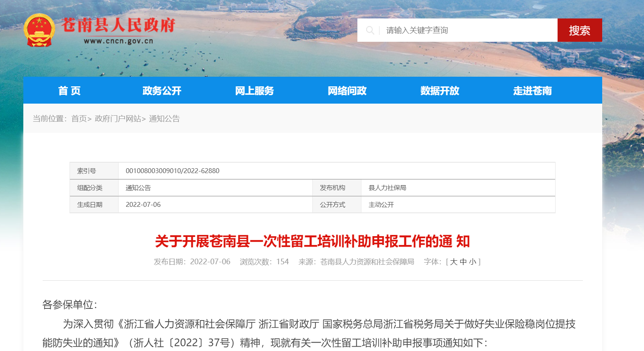Click the 各参保单位 salutation line

tap(70, 304)
